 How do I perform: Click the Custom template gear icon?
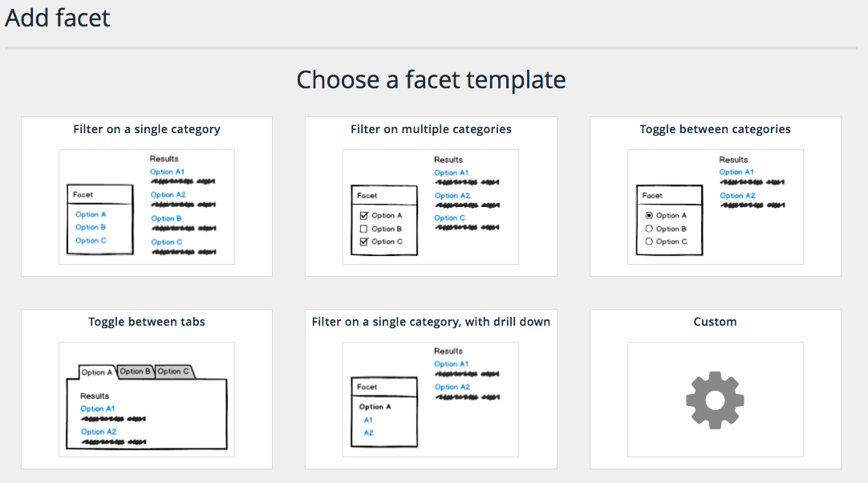(715, 400)
